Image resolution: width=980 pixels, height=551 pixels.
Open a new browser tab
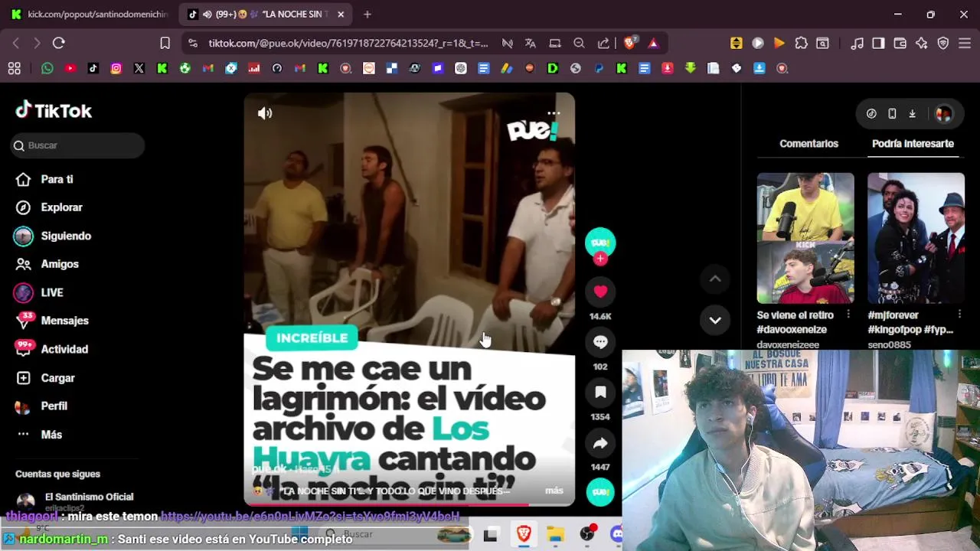[x=367, y=14]
